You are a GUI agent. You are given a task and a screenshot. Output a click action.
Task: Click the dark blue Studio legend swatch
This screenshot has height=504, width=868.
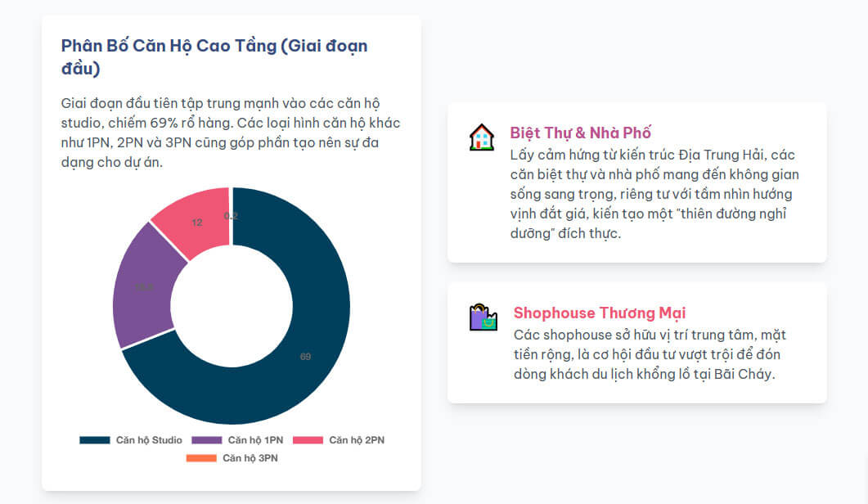click(95, 440)
